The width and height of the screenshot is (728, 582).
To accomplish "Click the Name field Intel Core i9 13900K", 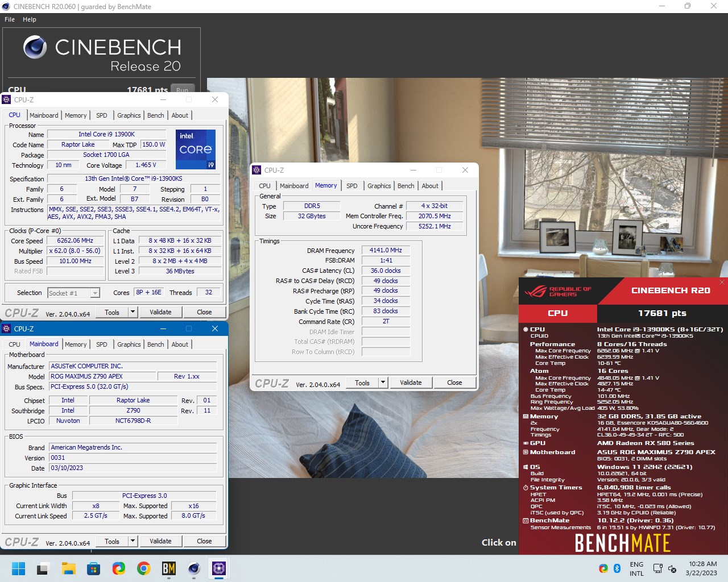I will [107, 135].
